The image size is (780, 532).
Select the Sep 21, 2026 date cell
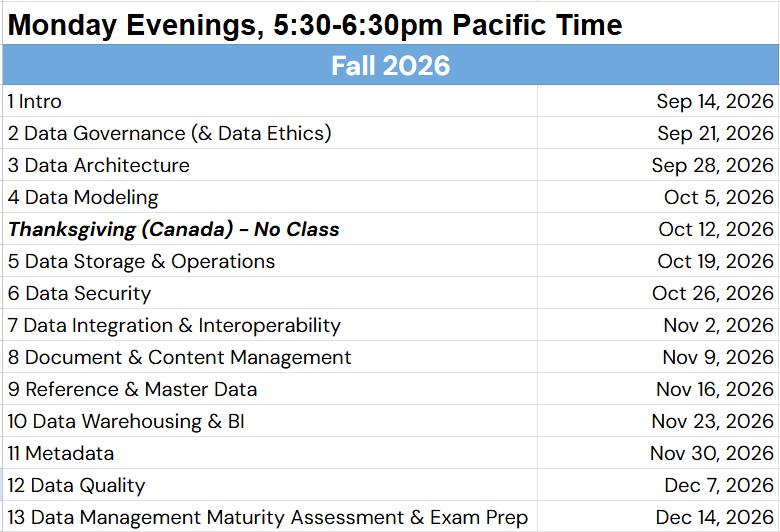pos(658,133)
